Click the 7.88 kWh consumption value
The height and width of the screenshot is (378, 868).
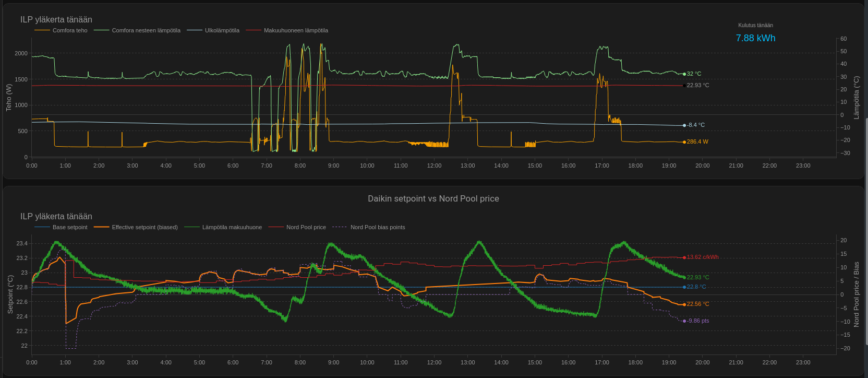tap(755, 38)
